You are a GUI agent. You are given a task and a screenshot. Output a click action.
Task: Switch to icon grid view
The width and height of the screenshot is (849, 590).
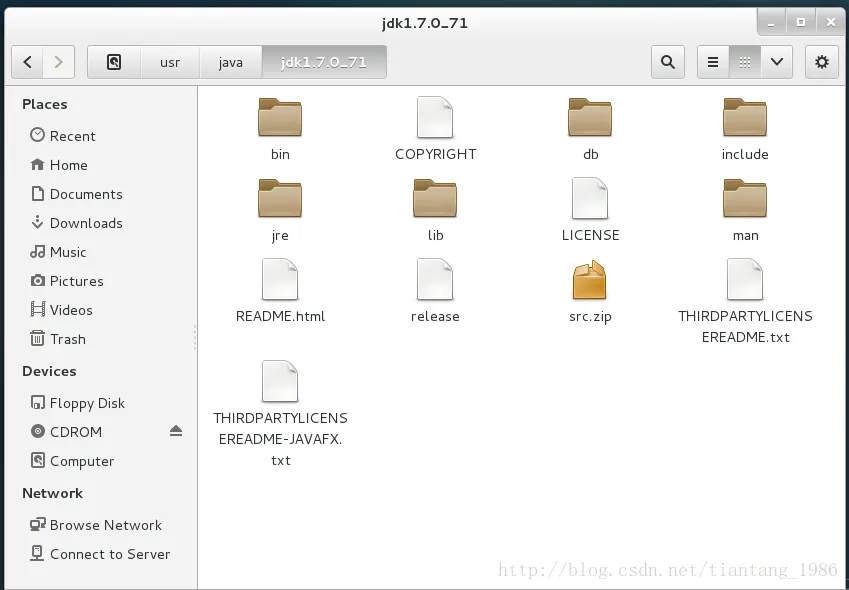(744, 62)
